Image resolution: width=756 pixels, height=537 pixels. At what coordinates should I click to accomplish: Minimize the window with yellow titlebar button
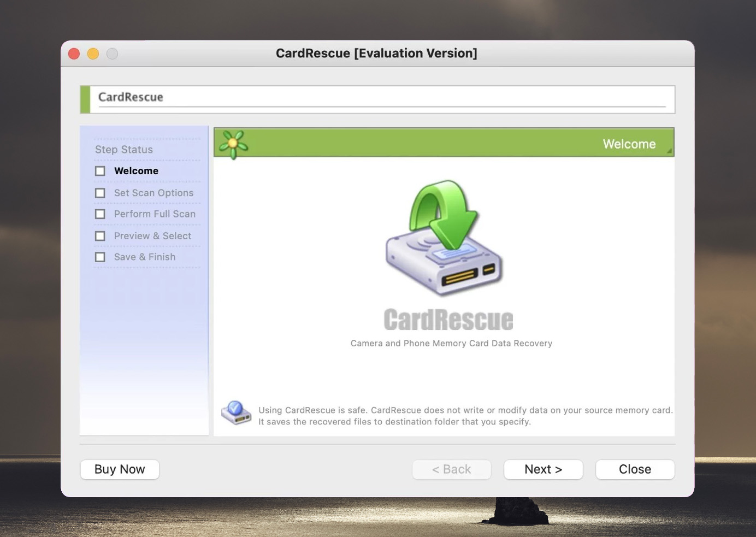[93, 54]
